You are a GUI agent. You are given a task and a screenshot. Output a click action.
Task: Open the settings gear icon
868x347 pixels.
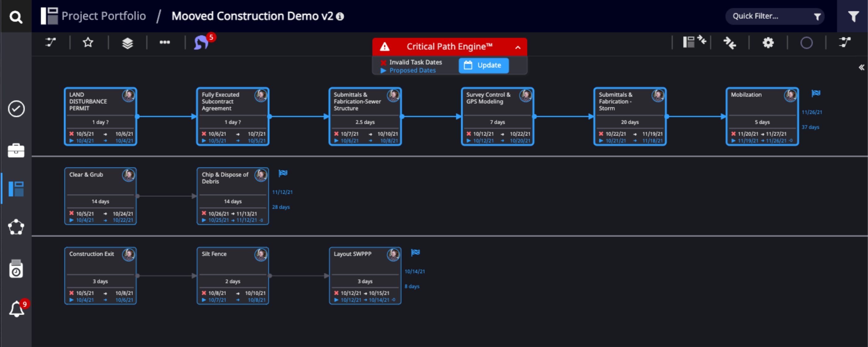coord(768,43)
